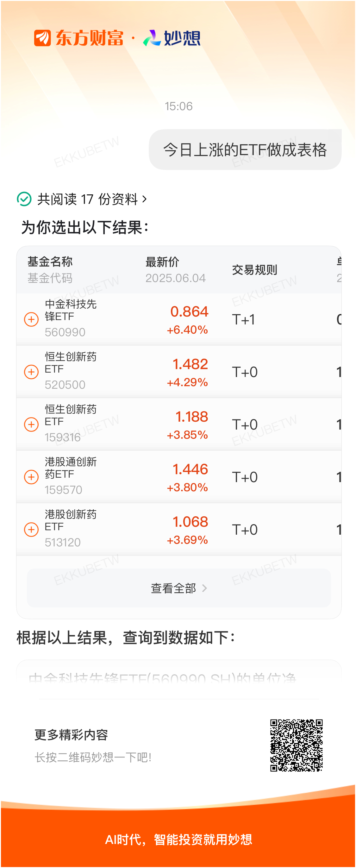This screenshot has height=868, width=356.
Task: Add 港股创新药ETF 513120 with its plus icon
Action: coord(31,529)
